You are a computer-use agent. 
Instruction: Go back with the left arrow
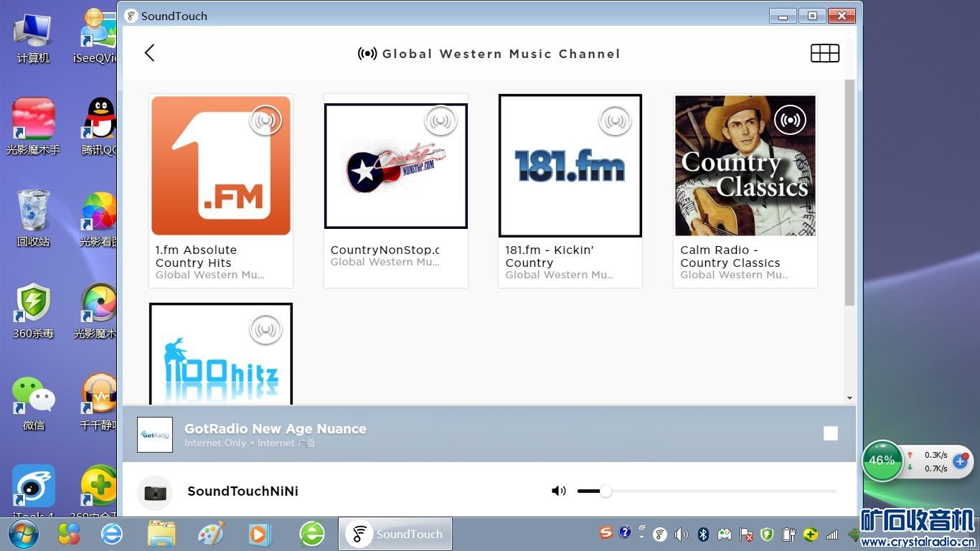(x=149, y=52)
